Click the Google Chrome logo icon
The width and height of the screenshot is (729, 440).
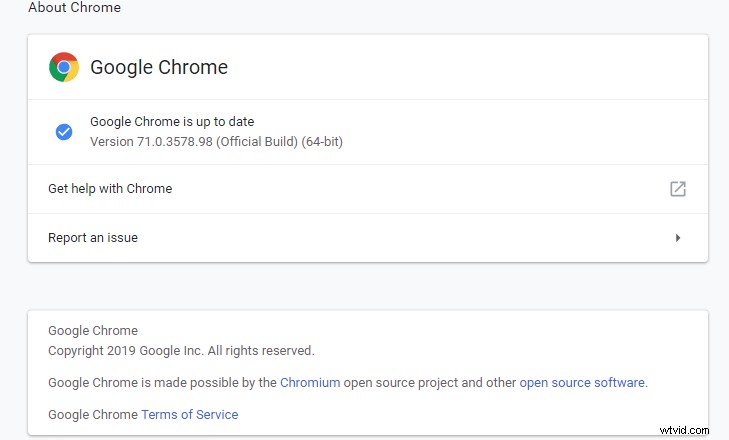click(x=64, y=67)
